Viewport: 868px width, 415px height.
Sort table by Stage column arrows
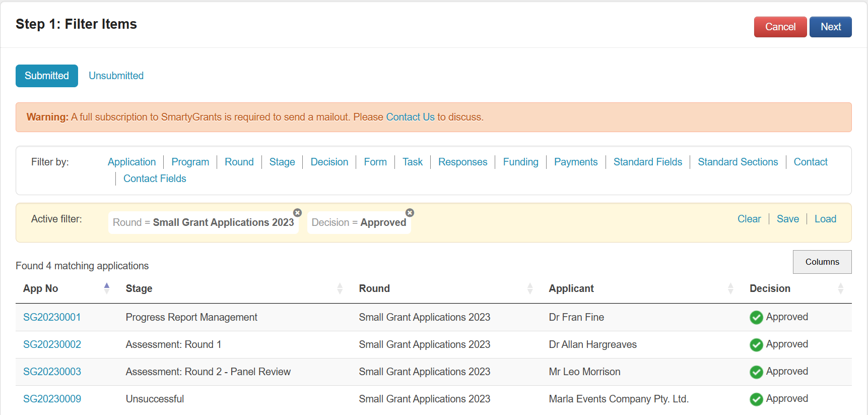click(x=340, y=288)
